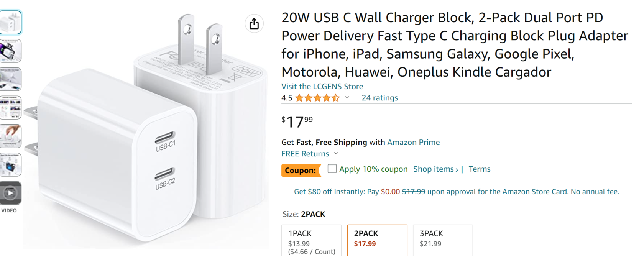Choose the 3PACK size option for $21.99
This screenshot has height=256, width=644.
point(443,241)
